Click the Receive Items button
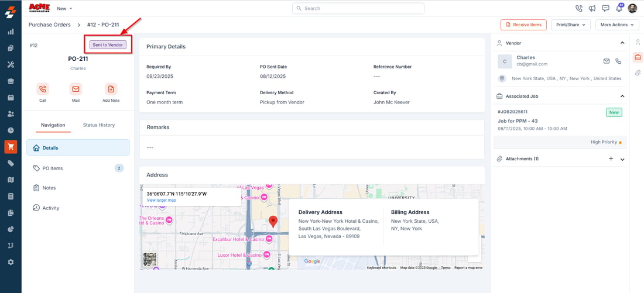The image size is (644, 293). 523,25
